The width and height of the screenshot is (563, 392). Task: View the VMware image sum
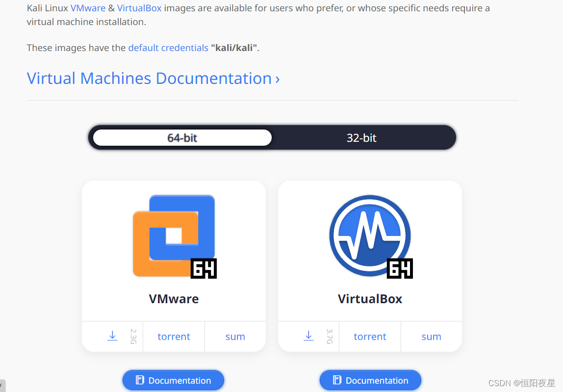235,337
